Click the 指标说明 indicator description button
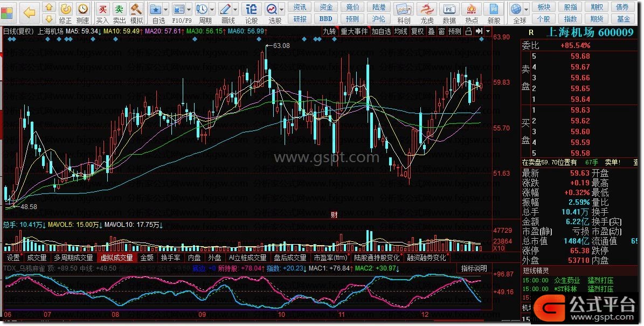The width and height of the screenshot is (644, 326). click(474, 268)
